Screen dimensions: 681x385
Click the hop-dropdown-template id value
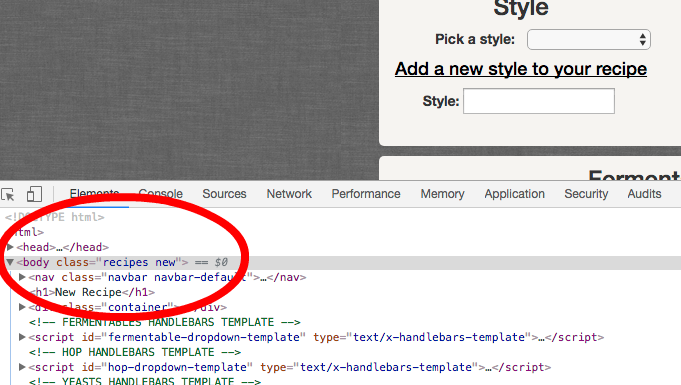(177, 367)
